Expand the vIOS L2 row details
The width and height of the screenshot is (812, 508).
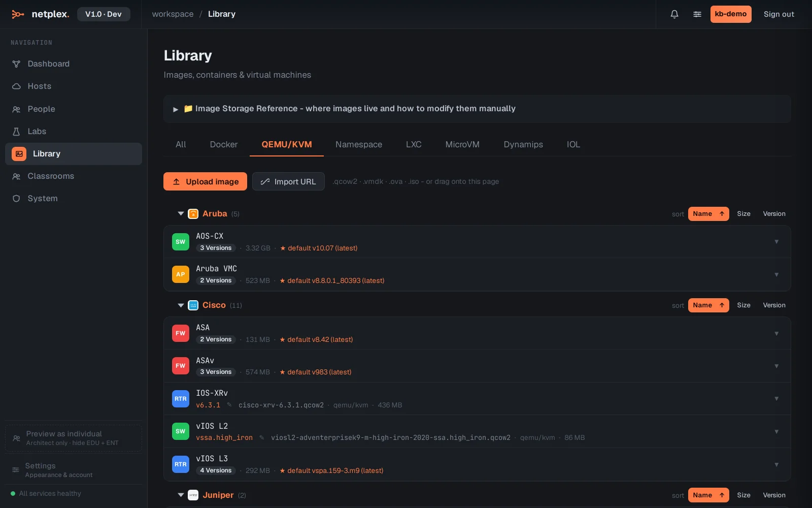[776, 432]
